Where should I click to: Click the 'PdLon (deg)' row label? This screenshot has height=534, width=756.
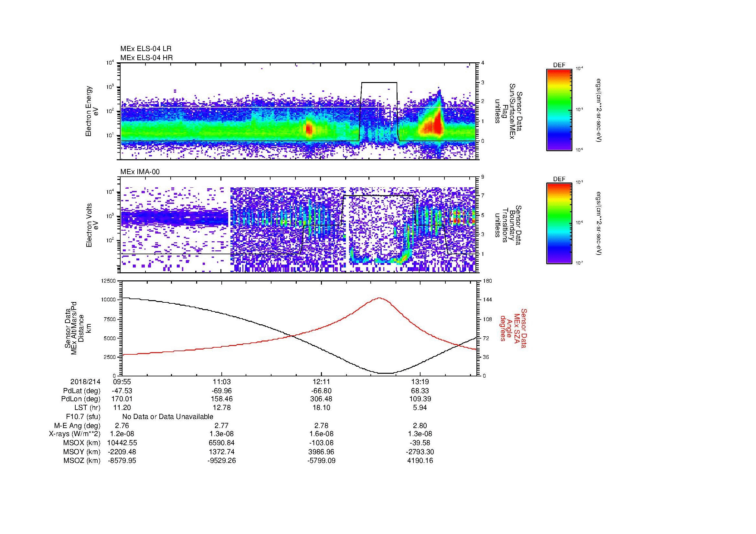[x=81, y=399]
